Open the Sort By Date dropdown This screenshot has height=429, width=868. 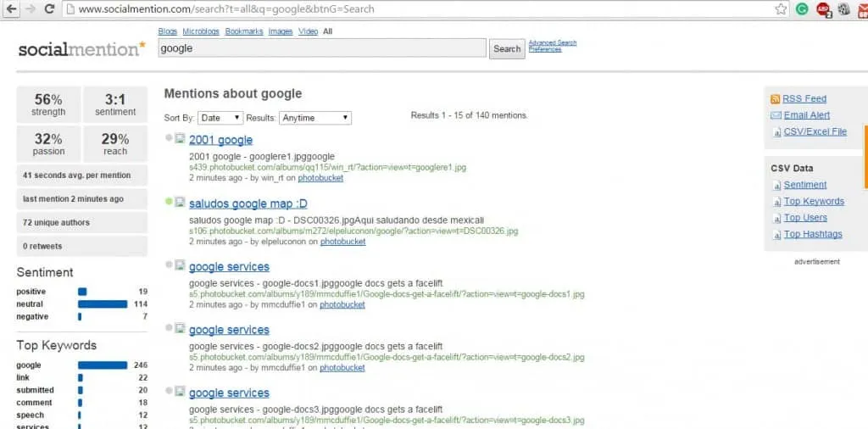pyautogui.click(x=220, y=118)
